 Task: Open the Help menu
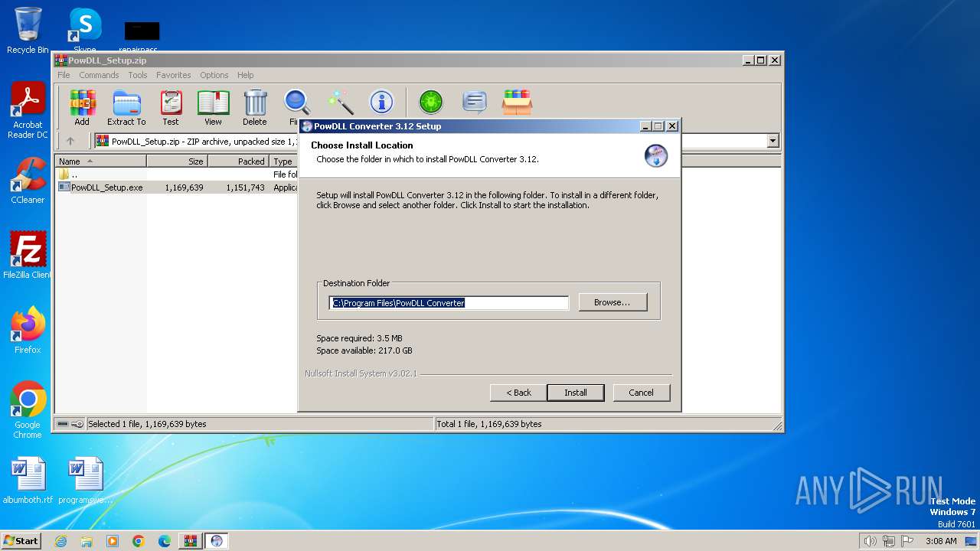pyautogui.click(x=245, y=75)
